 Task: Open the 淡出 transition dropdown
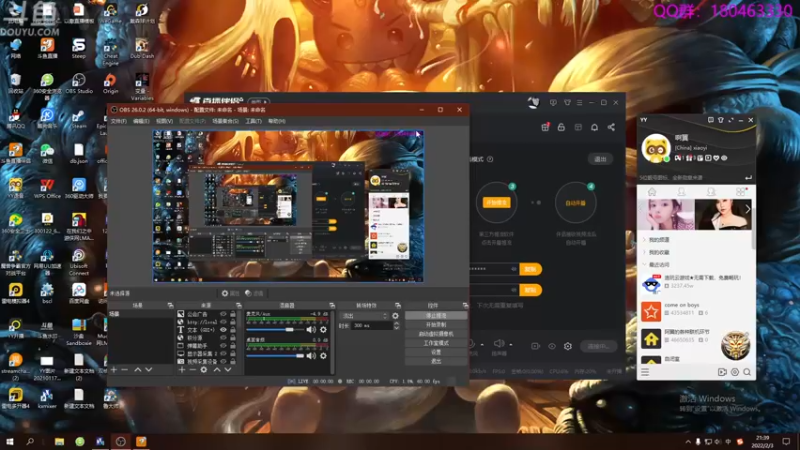pyautogui.click(x=364, y=316)
